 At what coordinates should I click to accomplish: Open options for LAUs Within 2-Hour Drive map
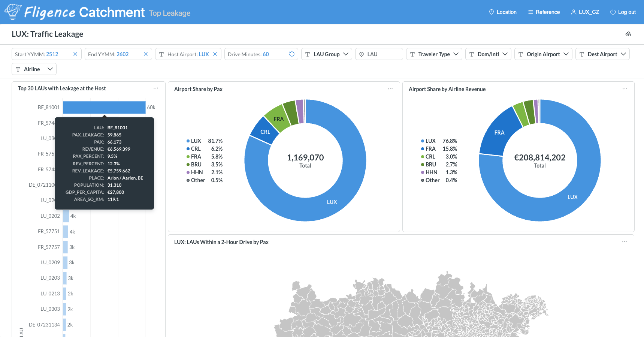[625, 242]
